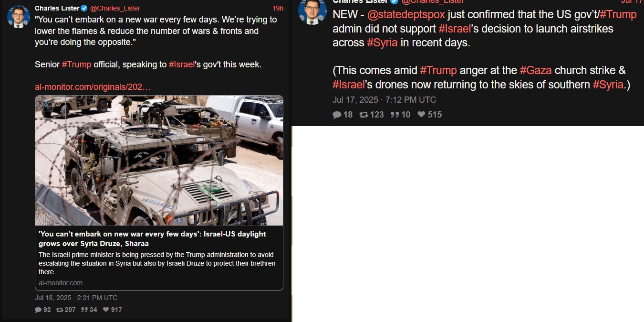
Task: Click reply icon on left tweet
Action: (38, 310)
